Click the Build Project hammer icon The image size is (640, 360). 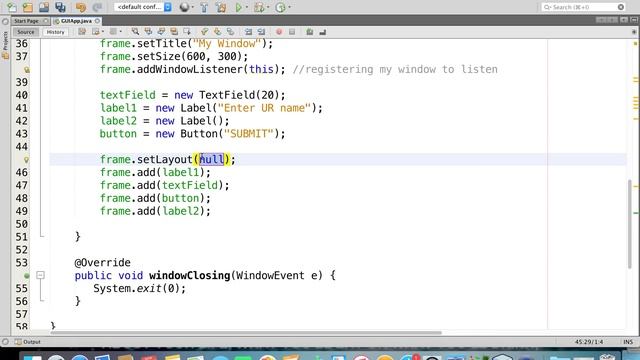pos(204,7)
